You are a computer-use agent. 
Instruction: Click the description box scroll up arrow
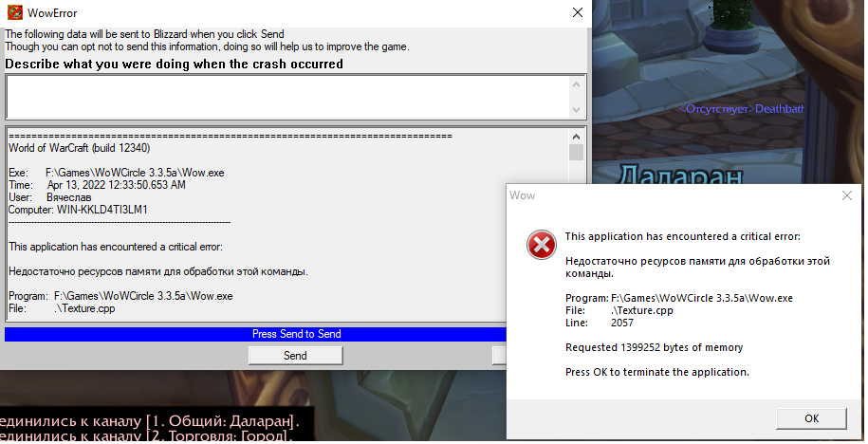tap(576, 84)
